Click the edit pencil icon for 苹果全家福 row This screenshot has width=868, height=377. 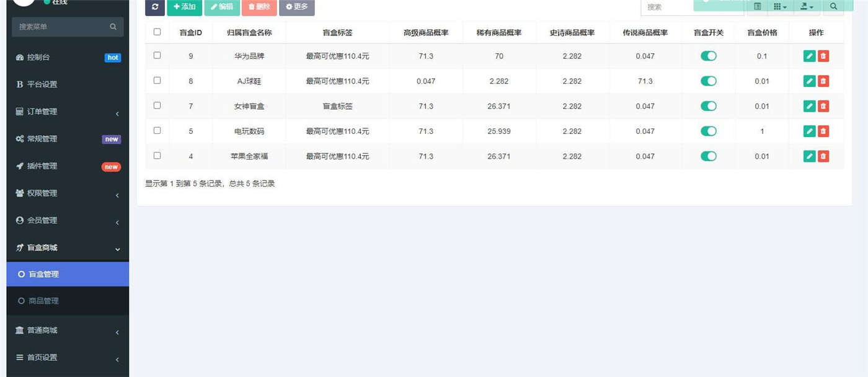(x=809, y=156)
